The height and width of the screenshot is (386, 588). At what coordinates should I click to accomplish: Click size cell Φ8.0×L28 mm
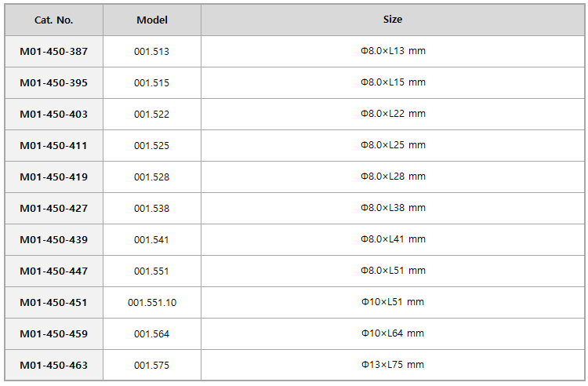coord(393,177)
